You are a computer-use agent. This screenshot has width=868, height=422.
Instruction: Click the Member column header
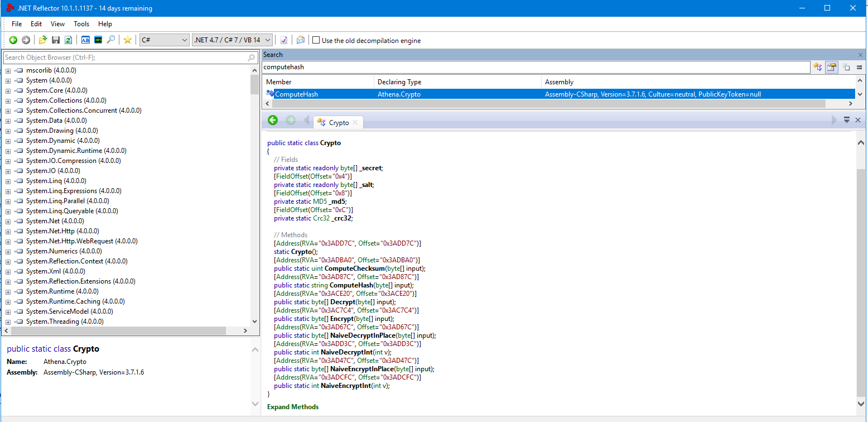coord(318,82)
